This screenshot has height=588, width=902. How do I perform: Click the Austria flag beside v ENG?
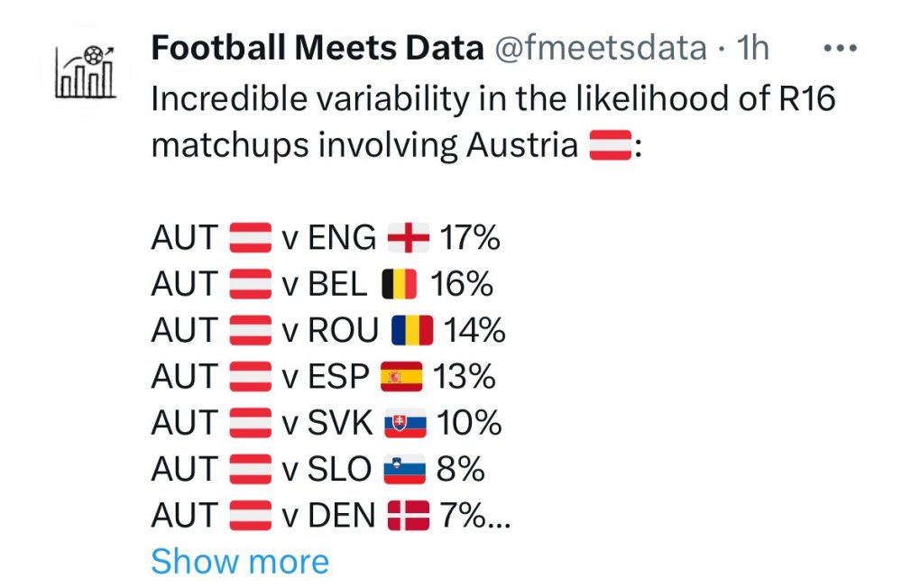click(250, 238)
